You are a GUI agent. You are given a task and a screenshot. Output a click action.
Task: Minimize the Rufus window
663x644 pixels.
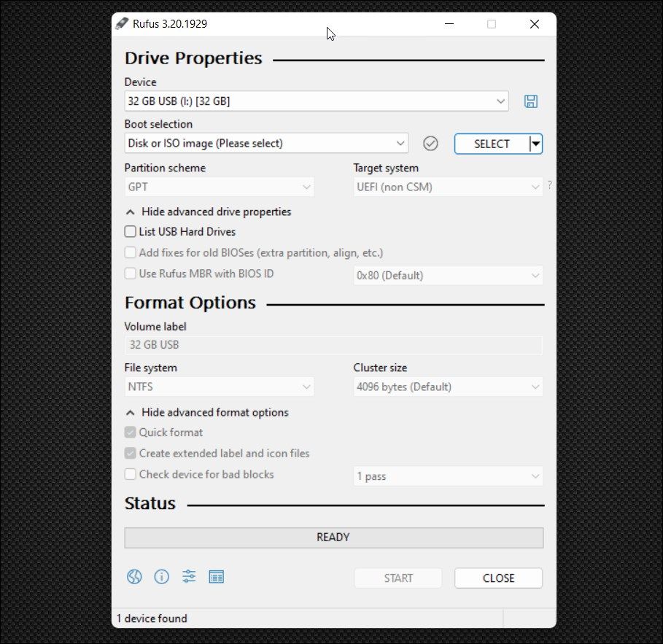pos(449,24)
